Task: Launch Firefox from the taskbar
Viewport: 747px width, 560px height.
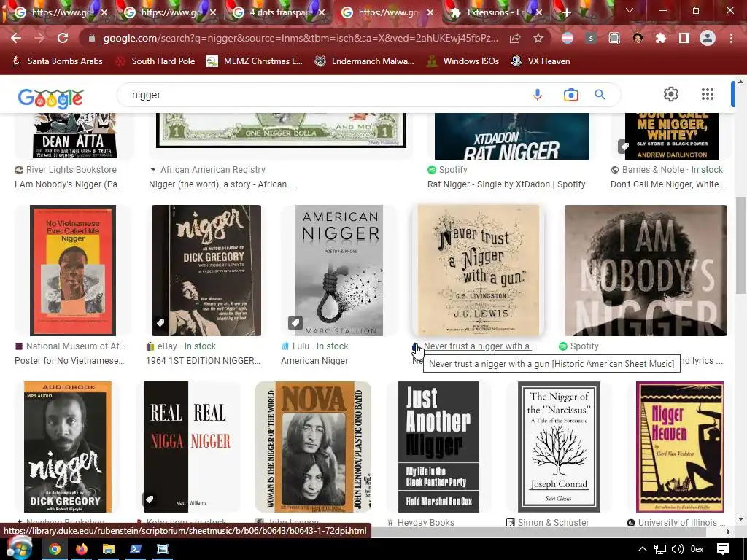Action: pyautogui.click(x=82, y=549)
